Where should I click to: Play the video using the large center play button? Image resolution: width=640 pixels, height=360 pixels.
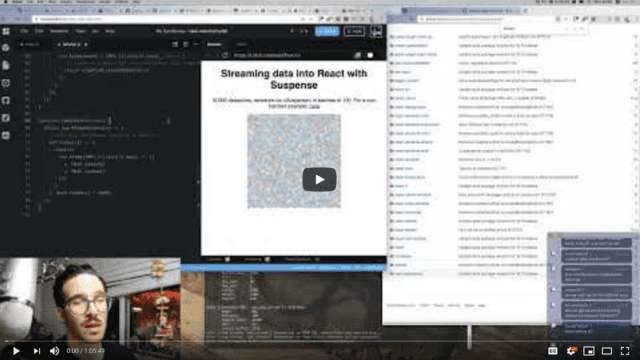coord(319,179)
